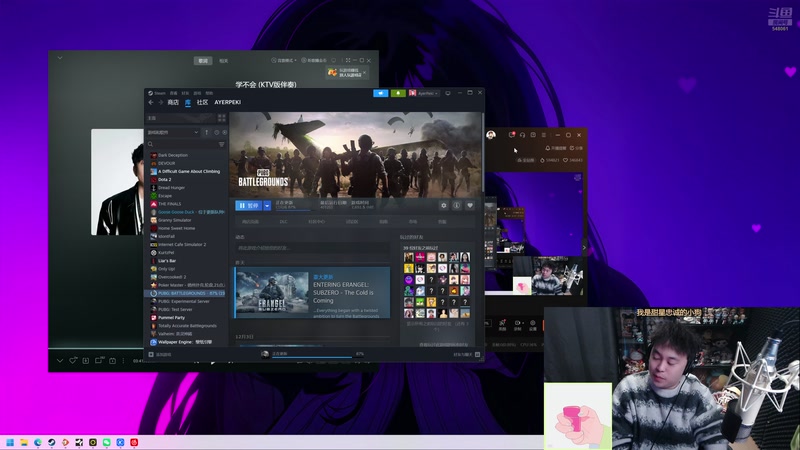Viewport: 800px width, 450px height.
Task: Open the AYERPEKI profile tab
Action: click(228, 103)
